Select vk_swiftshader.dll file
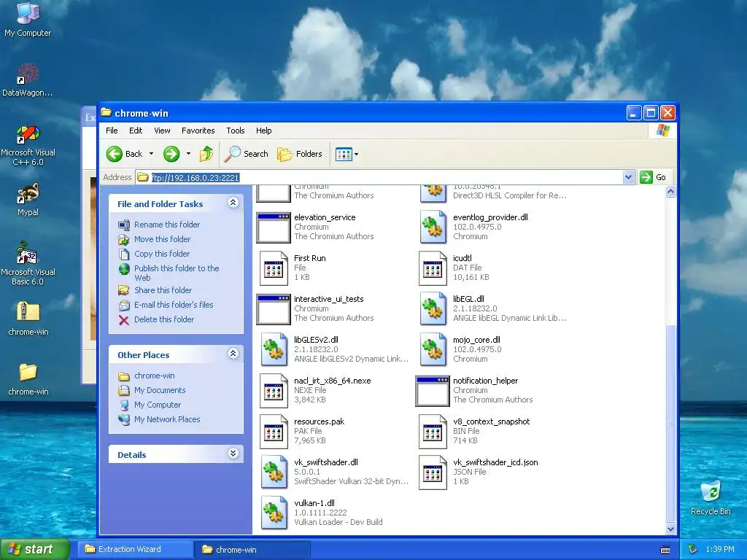 click(x=334, y=472)
